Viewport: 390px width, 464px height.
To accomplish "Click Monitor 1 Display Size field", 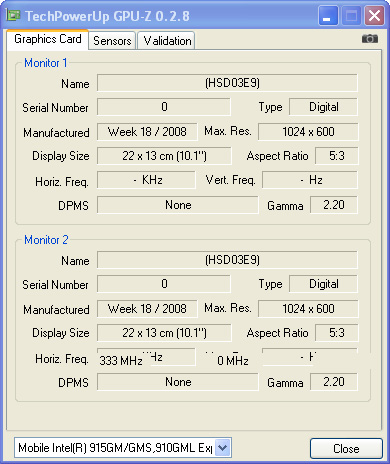I will pos(164,156).
